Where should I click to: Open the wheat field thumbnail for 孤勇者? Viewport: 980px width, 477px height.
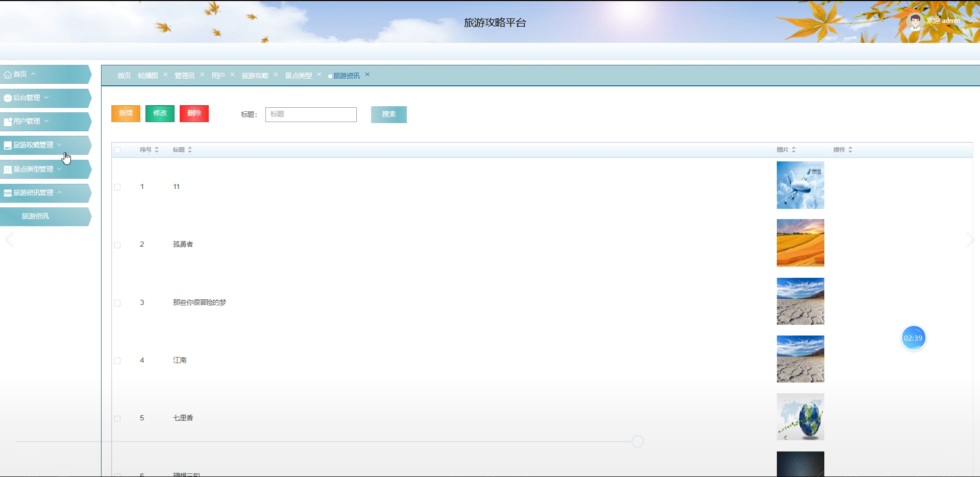pyautogui.click(x=800, y=243)
